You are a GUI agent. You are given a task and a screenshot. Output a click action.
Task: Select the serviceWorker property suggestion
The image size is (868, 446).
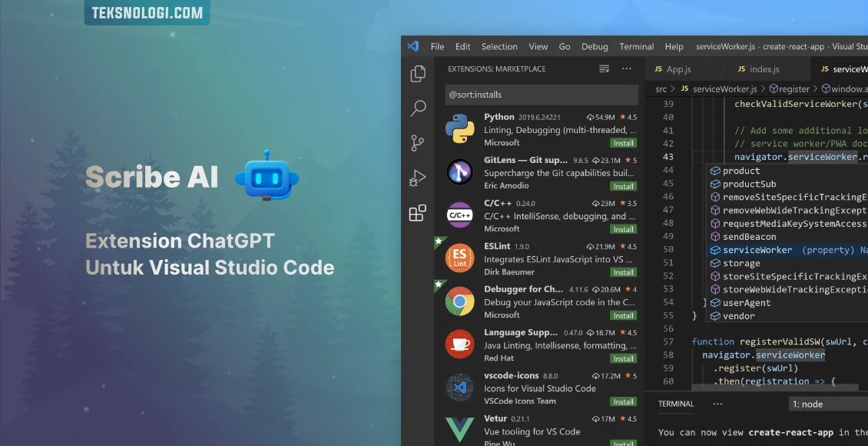pos(789,250)
